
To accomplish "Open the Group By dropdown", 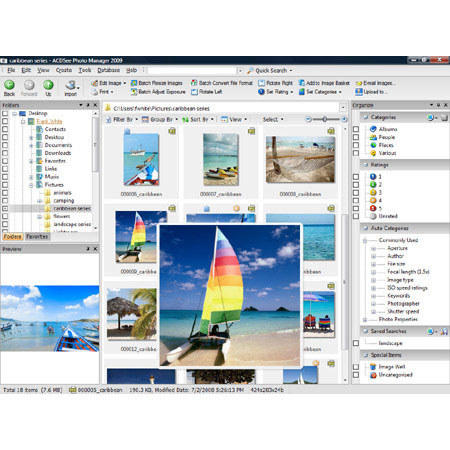I will 160,119.
